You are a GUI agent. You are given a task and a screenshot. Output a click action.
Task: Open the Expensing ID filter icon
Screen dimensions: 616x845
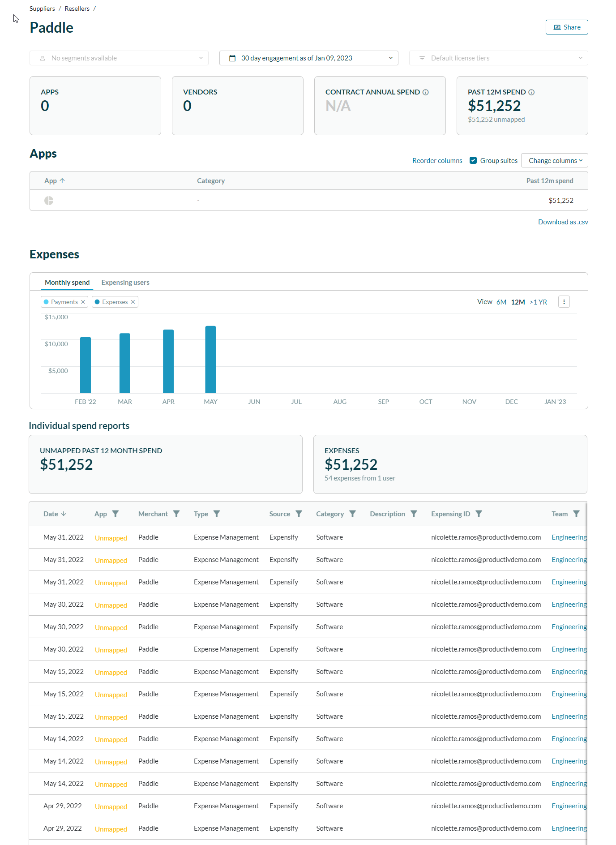[x=479, y=514]
